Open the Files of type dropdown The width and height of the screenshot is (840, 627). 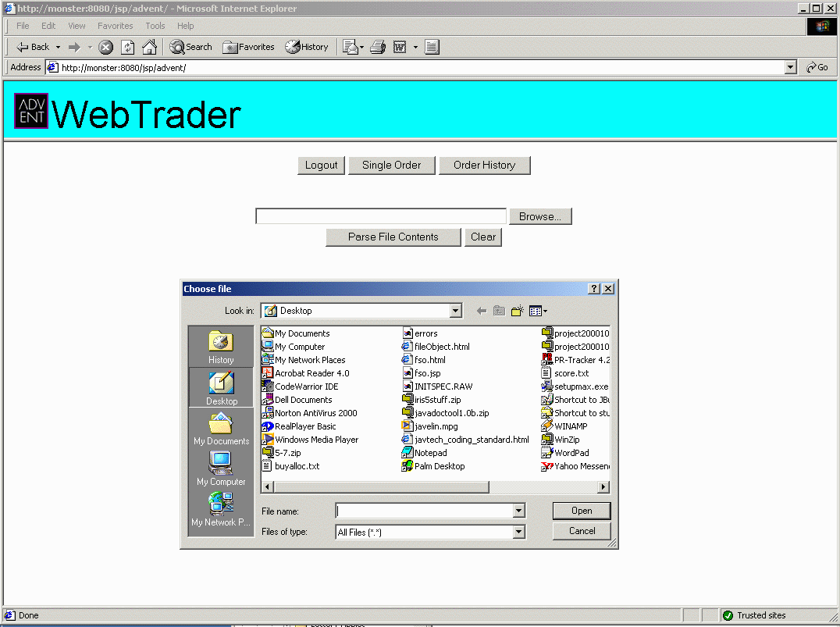[518, 532]
